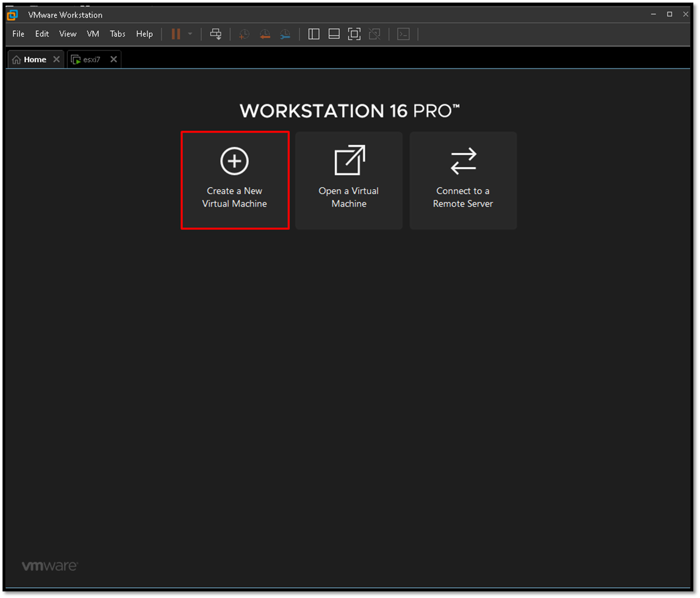Open the suspend button dropdown arrow
Screen dimensions: 700x598
point(189,34)
